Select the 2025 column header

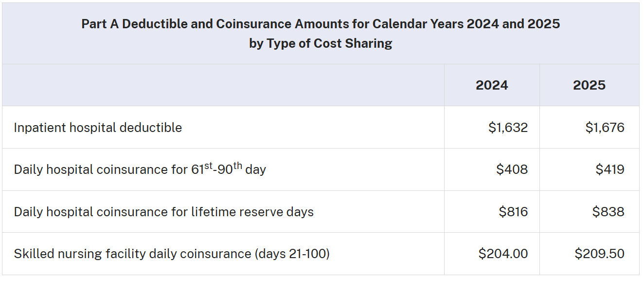589,85
